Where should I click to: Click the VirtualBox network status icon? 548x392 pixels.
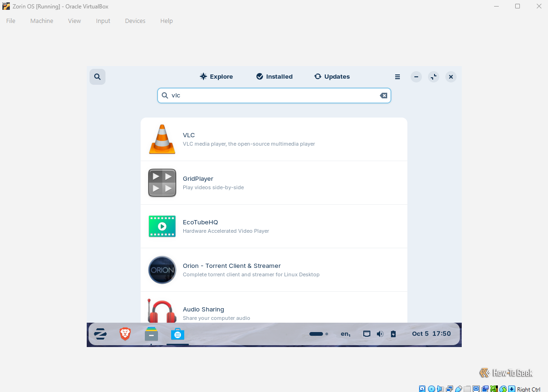point(450,389)
